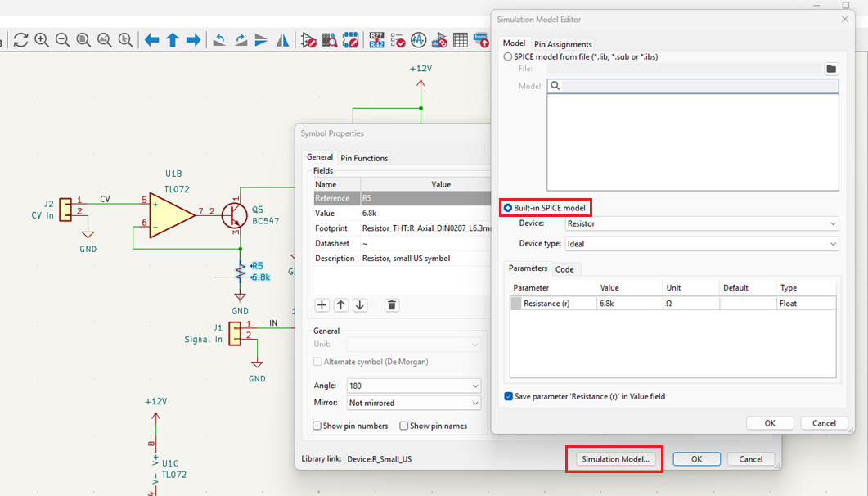Click the TL072 label under U1B
Viewport: 868px width, 496px height.
pos(177,189)
